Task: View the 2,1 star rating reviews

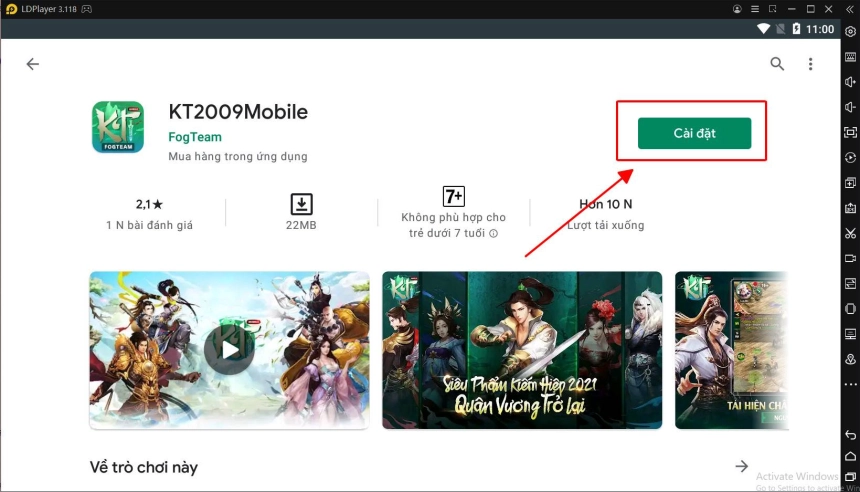Action: (149, 204)
